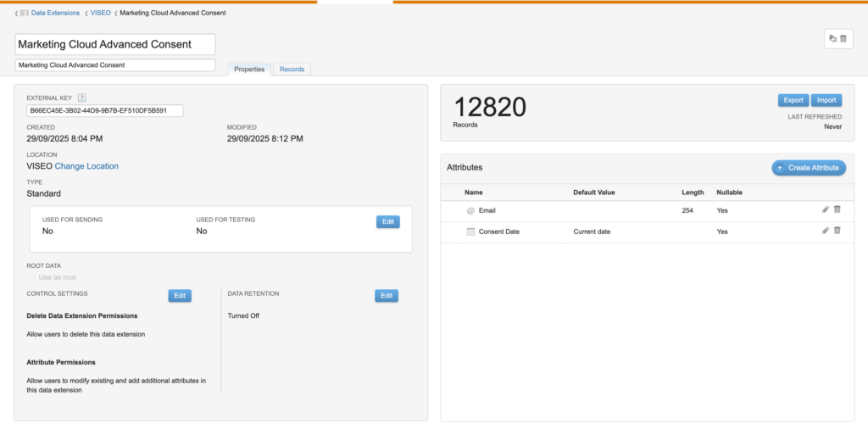Click the Import button

click(x=826, y=100)
